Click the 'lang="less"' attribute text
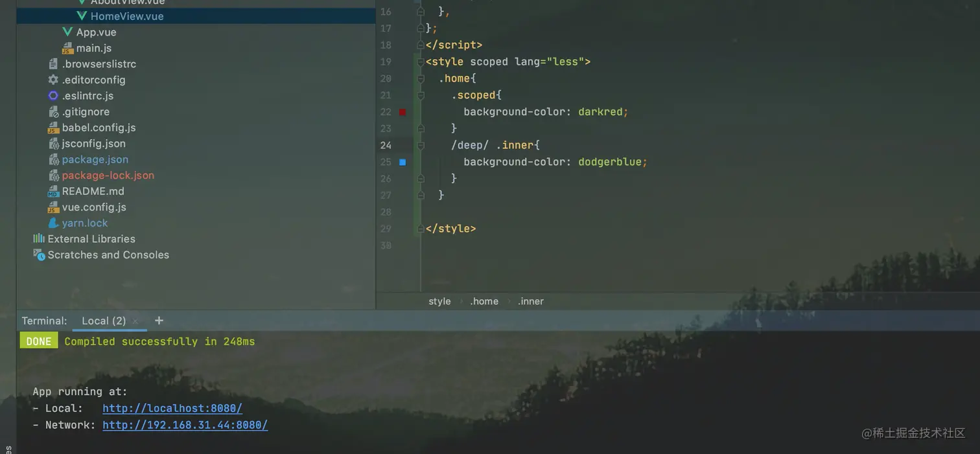980x454 pixels. (550, 62)
